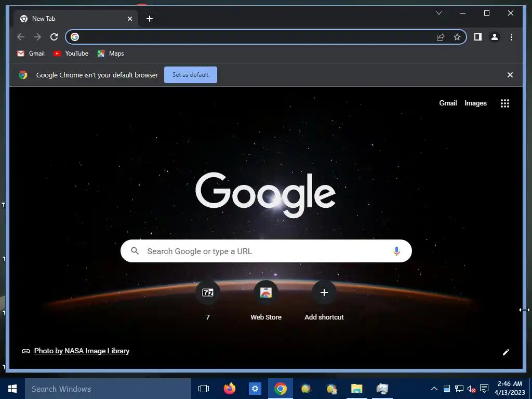532x399 pixels.
Task: Open the Maps bookmark
Action: pos(111,54)
